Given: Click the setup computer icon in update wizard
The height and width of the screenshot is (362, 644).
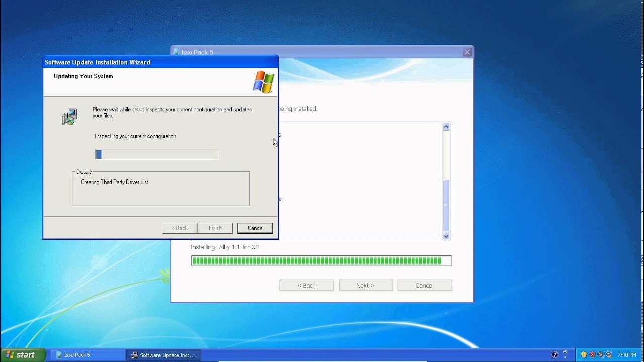Looking at the screenshot, I should coord(69,117).
